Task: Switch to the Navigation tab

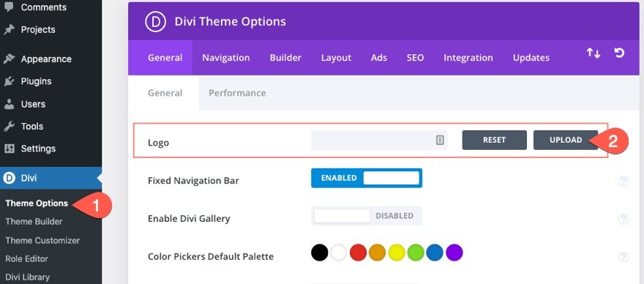Action: [226, 58]
